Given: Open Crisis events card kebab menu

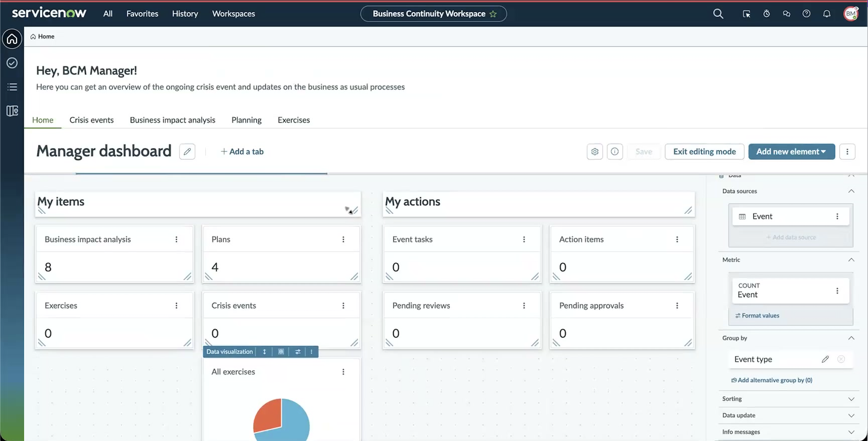Looking at the screenshot, I should point(343,305).
